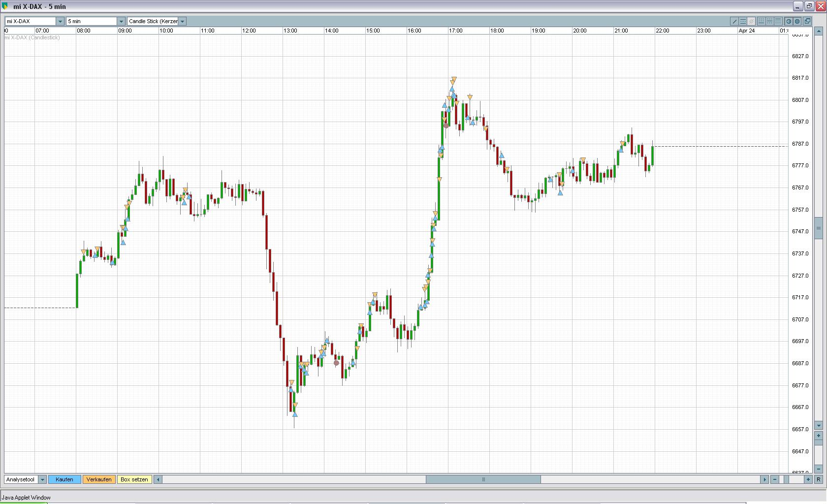
Task: Click the Kaufen button
Action: (64, 479)
